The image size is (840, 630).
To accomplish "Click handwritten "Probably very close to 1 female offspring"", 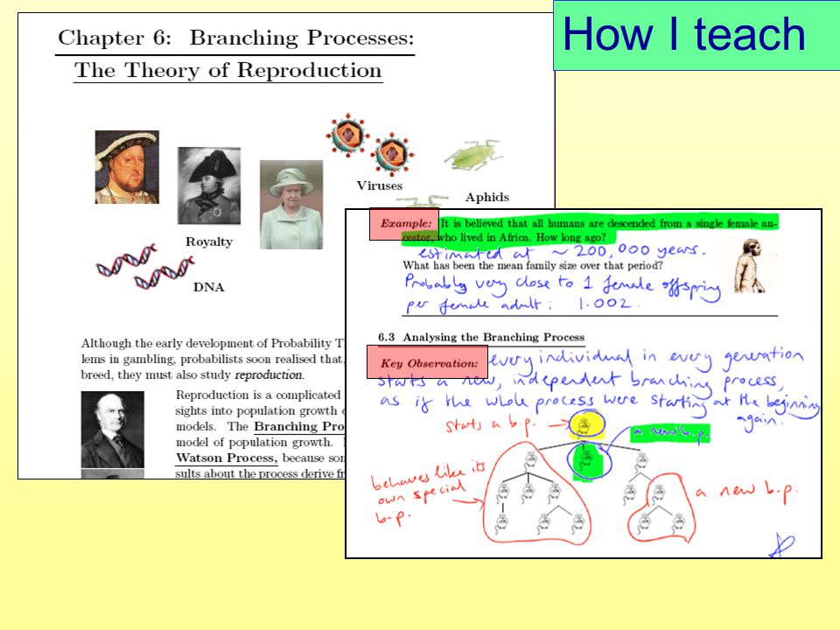I will click(x=562, y=284).
